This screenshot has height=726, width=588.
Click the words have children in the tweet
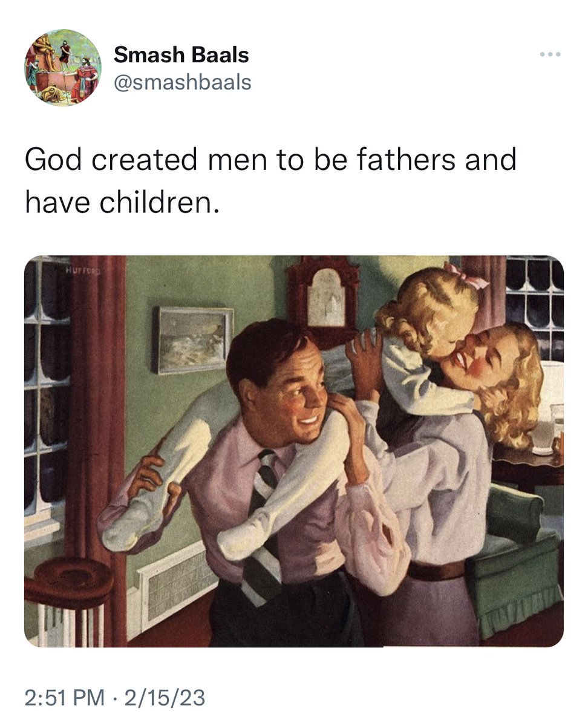pyautogui.click(x=120, y=204)
